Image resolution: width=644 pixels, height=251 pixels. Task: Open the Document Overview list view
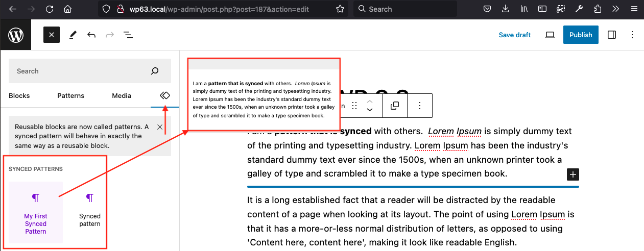128,35
